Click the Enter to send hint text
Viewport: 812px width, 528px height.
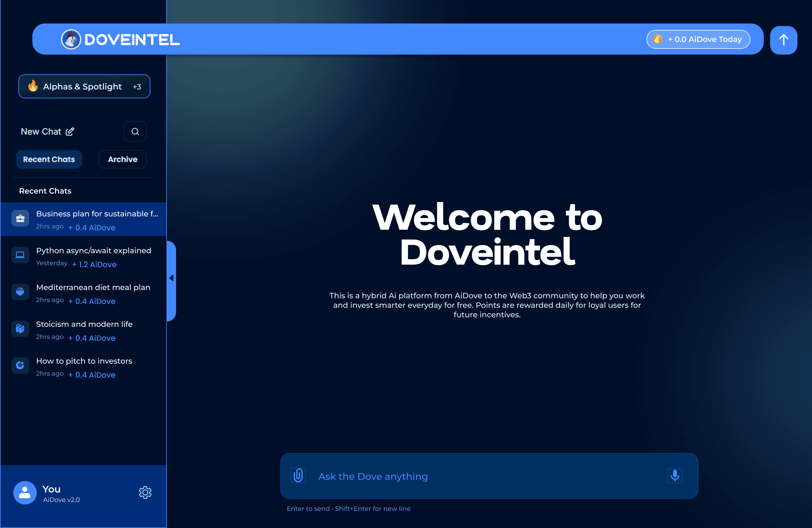click(348, 509)
